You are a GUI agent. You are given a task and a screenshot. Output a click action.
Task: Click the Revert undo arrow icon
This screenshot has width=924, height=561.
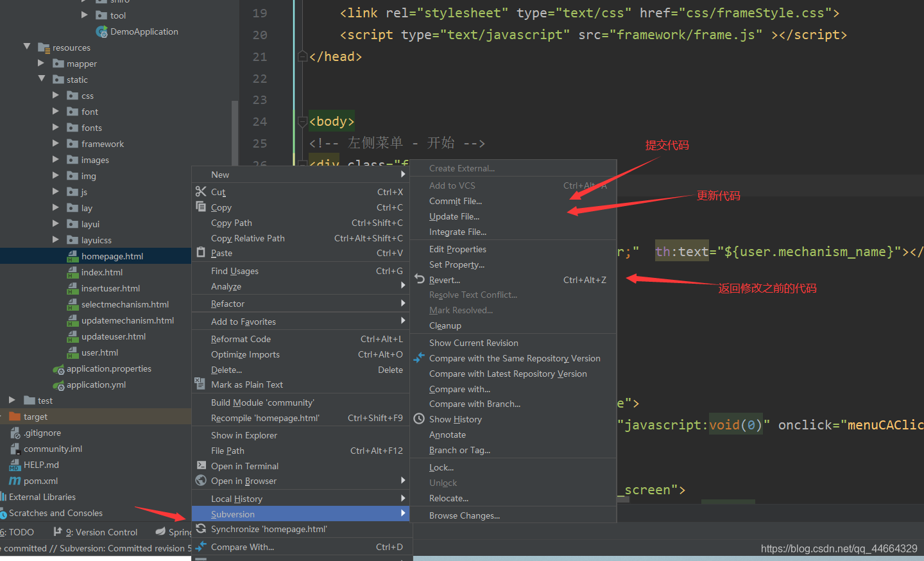coord(420,279)
